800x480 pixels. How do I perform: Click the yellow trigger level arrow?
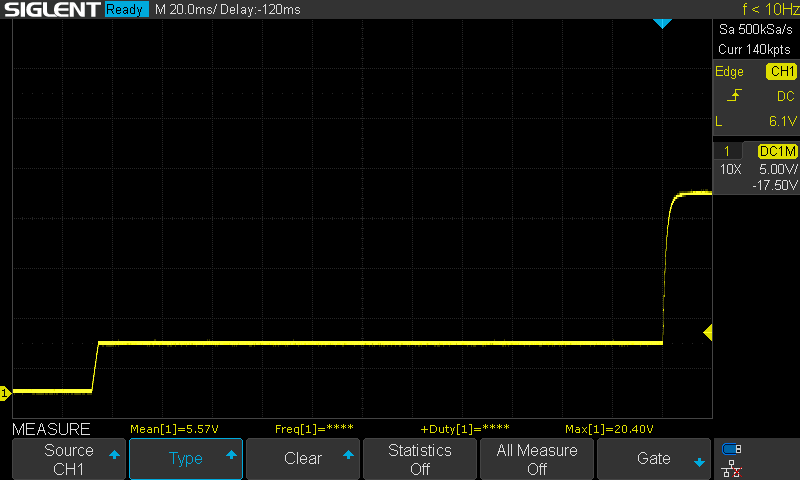coord(708,332)
